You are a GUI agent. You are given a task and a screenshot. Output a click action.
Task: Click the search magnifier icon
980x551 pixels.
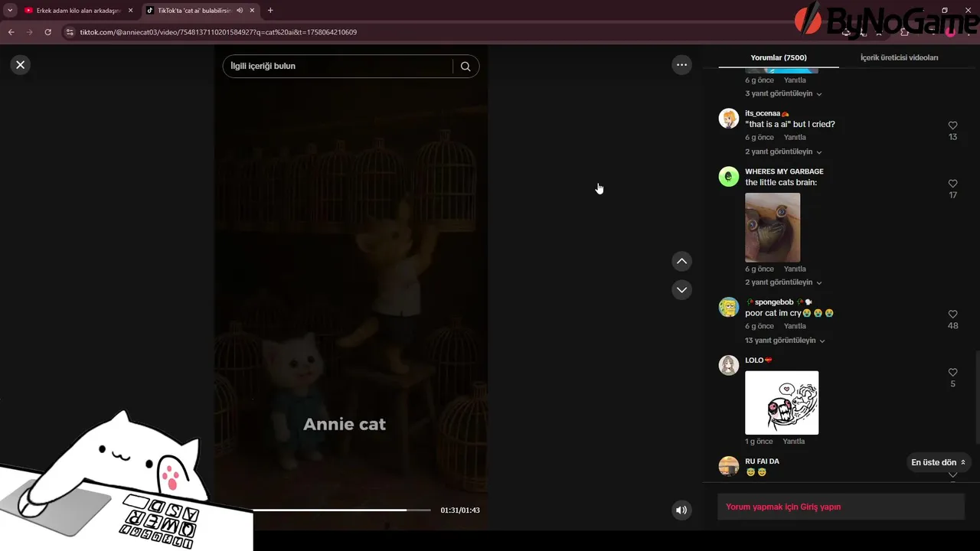point(465,67)
